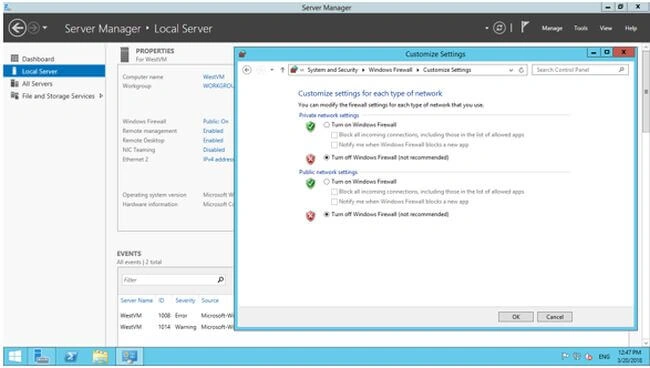Screen dimensions: 650x368
Task: Check Block all incoming connections under private settings
Action: click(334, 135)
